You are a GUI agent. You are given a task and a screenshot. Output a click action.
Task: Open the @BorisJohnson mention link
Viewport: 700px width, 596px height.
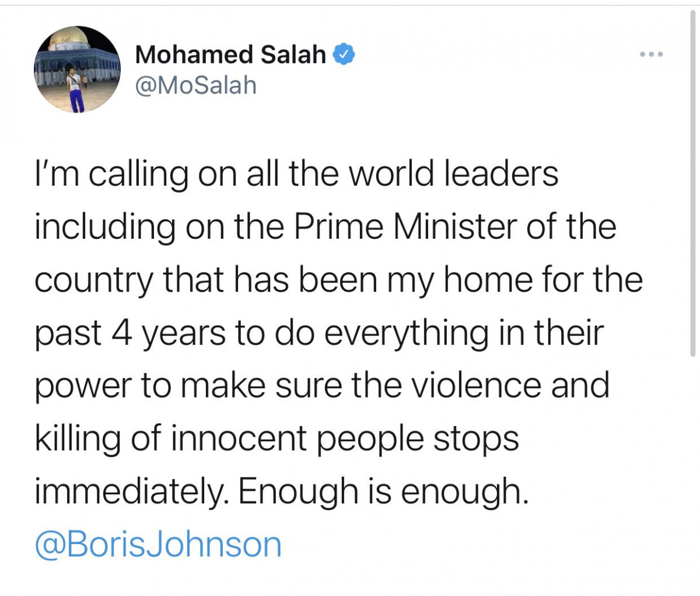[x=158, y=544]
